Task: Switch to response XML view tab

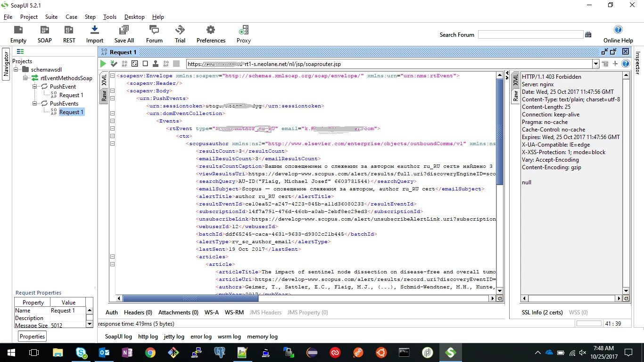Action: tap(515, 80)
